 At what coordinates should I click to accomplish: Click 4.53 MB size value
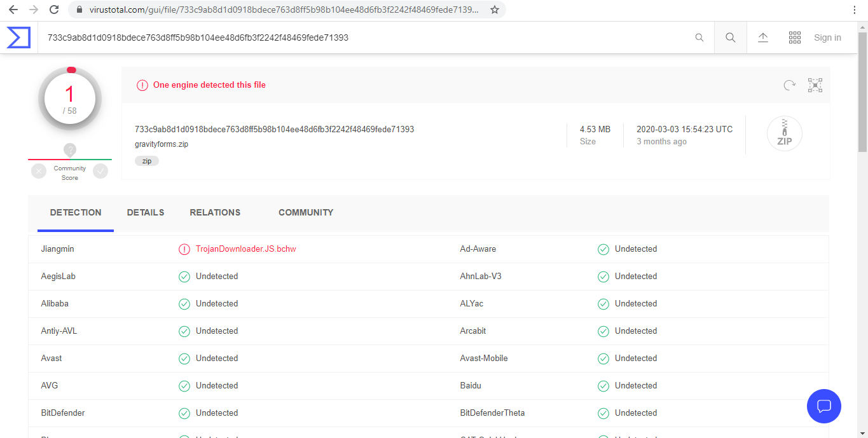point(595,129)
